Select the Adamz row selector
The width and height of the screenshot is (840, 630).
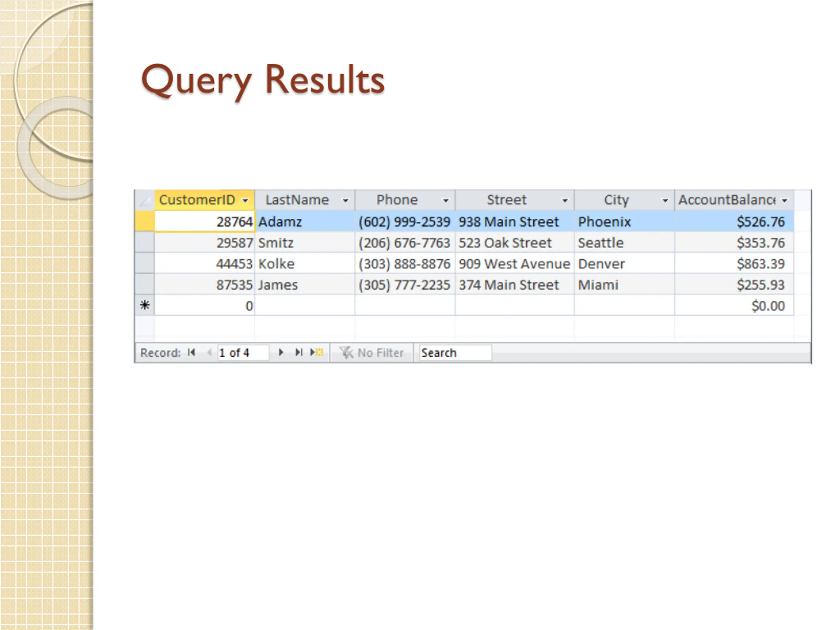145,221
